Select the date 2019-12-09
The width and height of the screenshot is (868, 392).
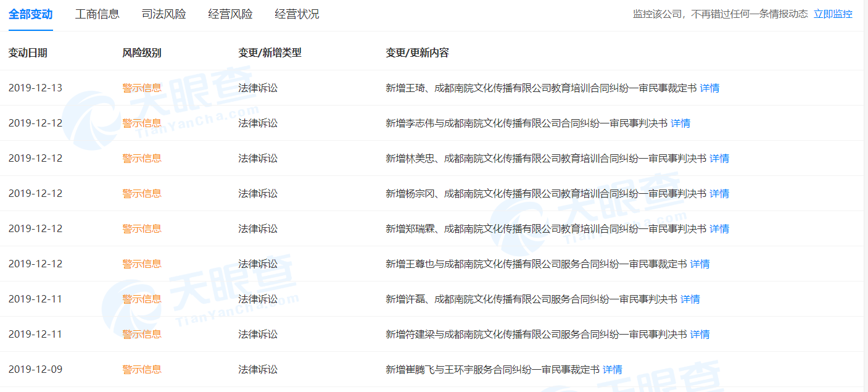35,369
